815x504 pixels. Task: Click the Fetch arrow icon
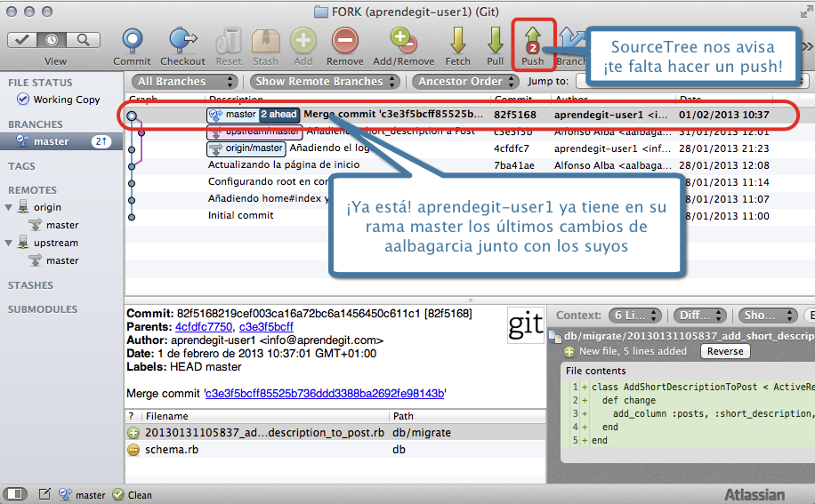[458, 41]
